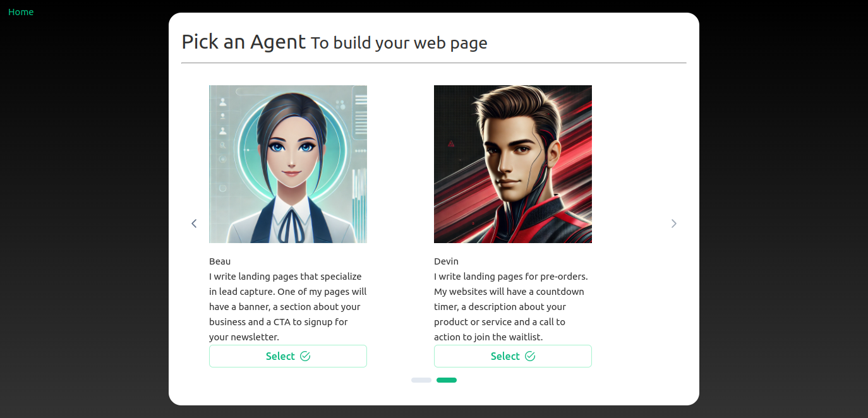Click the Devin agent name
Image resolution: width=868 pixels, height=418 pixels.
pyautogui.click(x=446, y=261)
